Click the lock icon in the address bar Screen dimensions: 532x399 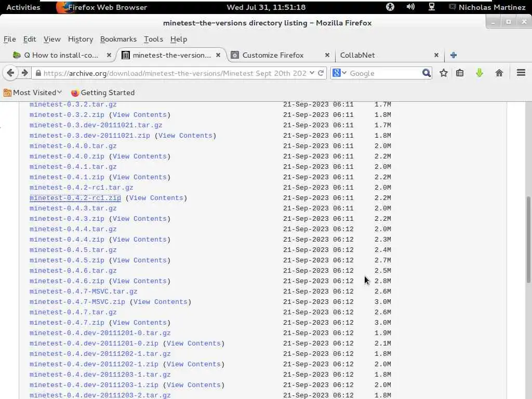pos(38,73)
